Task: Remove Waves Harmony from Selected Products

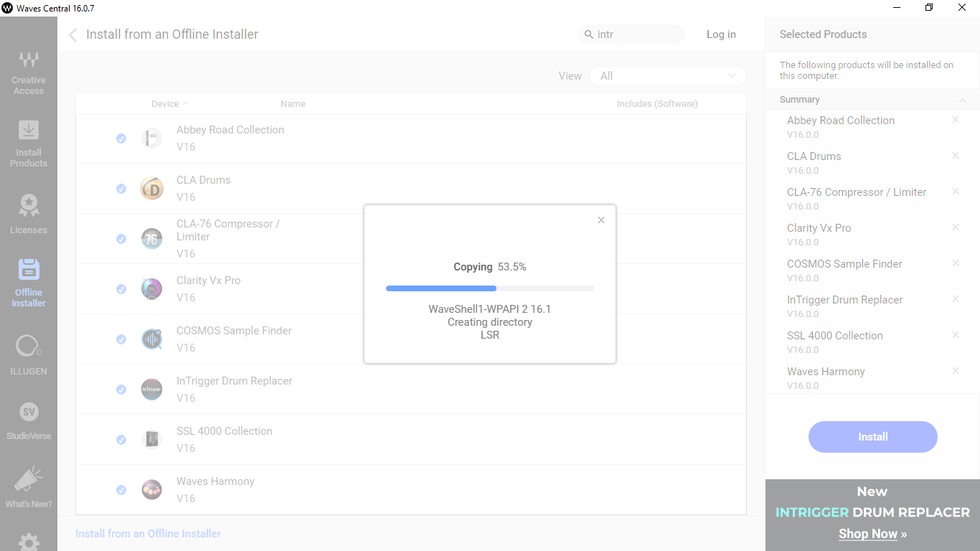Action: pos(956,371)
